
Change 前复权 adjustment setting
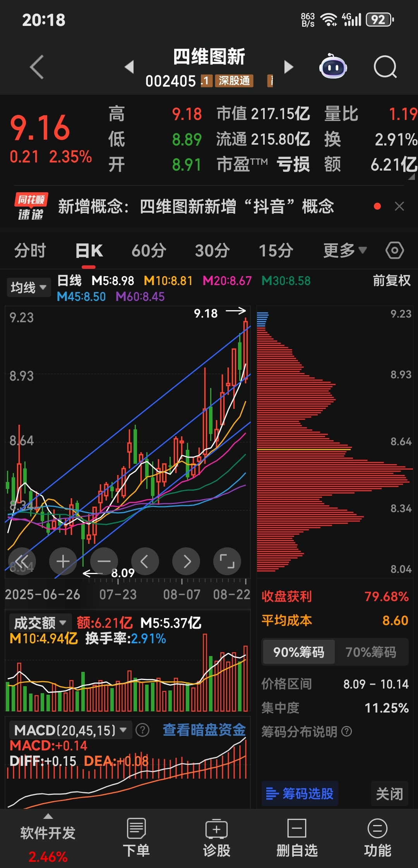tap(392, 280)
